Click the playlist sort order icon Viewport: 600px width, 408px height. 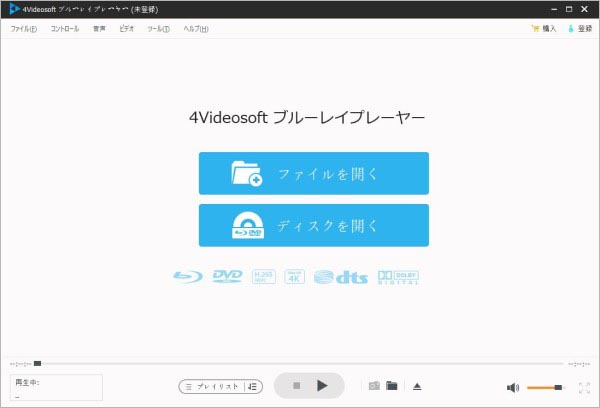[x=253, y=387]
